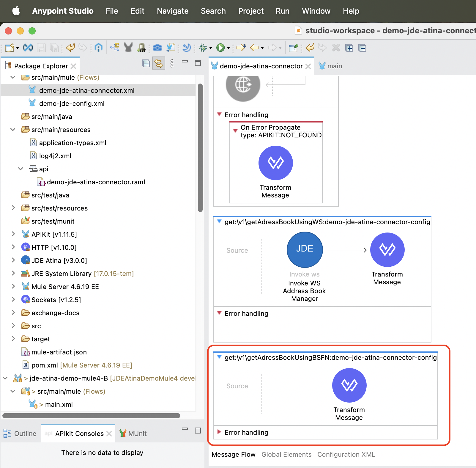Screen dimensions: 476x468
Task: Expand the target folder
Action: pos(13,339)
